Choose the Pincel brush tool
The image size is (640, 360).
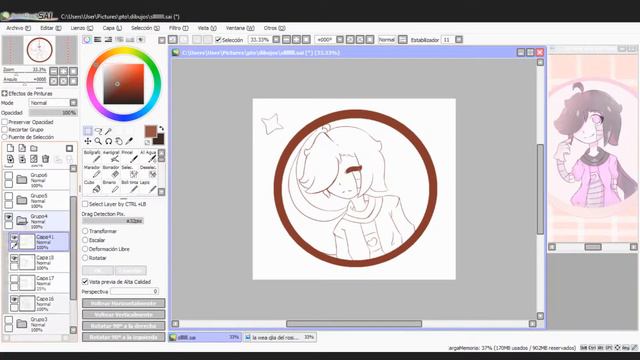click(x=129, y=156)
